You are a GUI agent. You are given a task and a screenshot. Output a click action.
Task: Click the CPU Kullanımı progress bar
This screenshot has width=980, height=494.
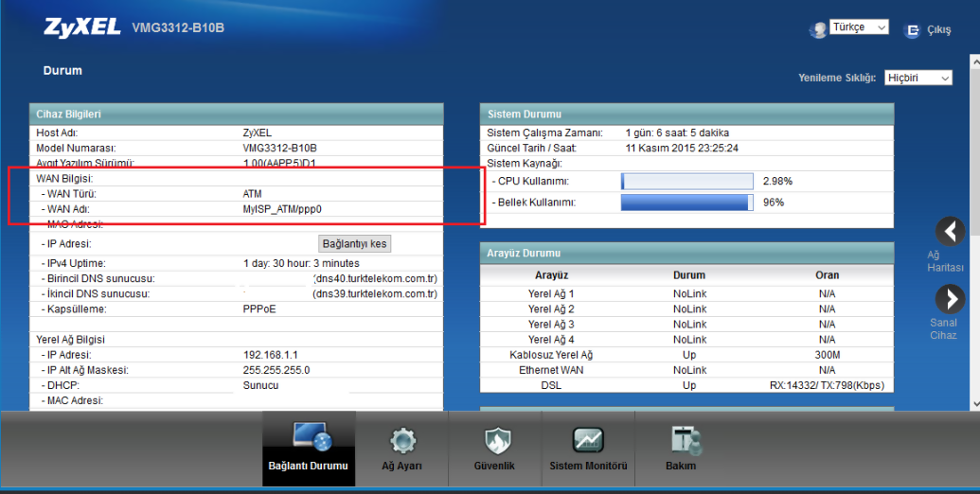tap(686, 181)
